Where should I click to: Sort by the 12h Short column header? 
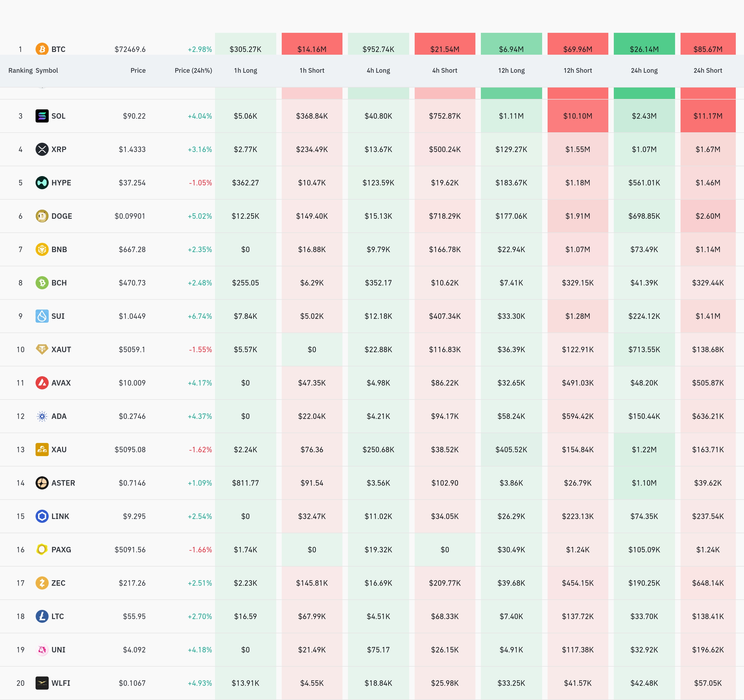pos(577,70)
